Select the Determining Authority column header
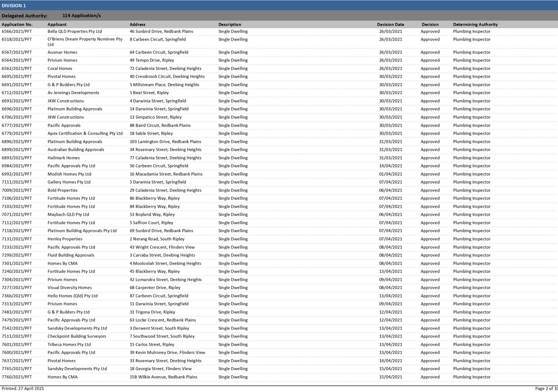 [475, 24]
